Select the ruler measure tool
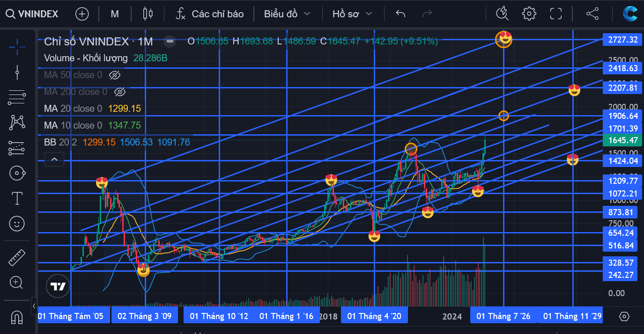 pos(17,257)
